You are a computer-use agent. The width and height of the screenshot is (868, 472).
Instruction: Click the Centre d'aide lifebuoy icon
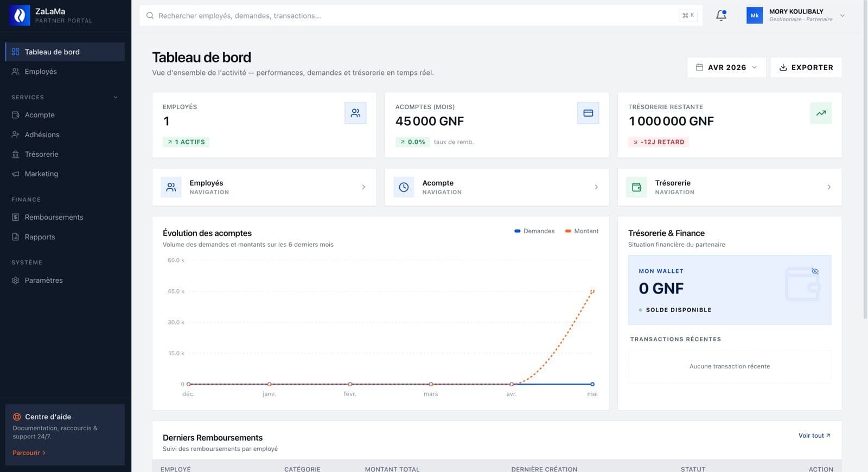pyautogui.click(x=17, y=417)
